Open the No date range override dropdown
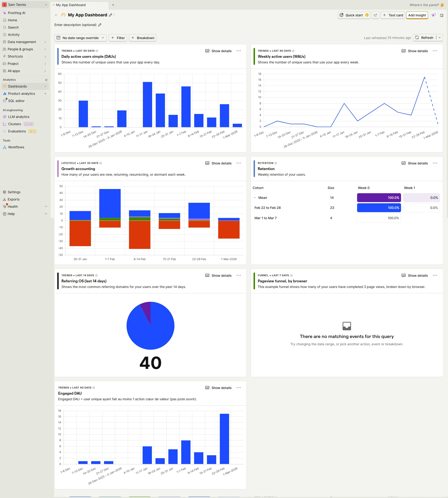The image size is (448, 498). [80, 38]
